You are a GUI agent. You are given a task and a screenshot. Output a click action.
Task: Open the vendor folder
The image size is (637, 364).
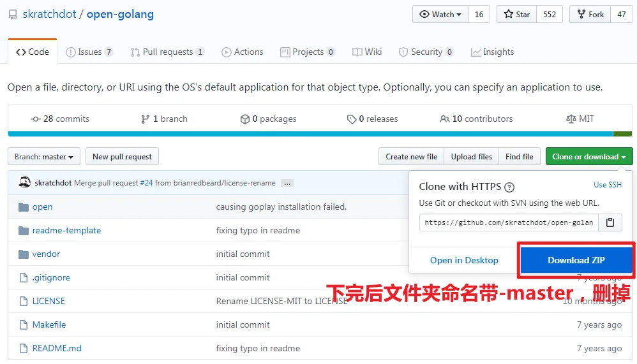click(x=46, y=254)
